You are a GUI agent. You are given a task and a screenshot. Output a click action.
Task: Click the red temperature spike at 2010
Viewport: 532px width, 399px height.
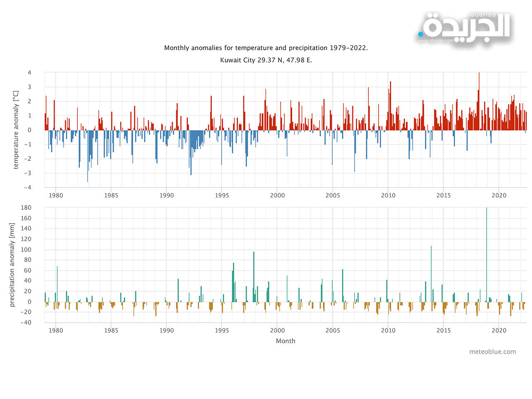pyautogui.click(x=390, y=106)
